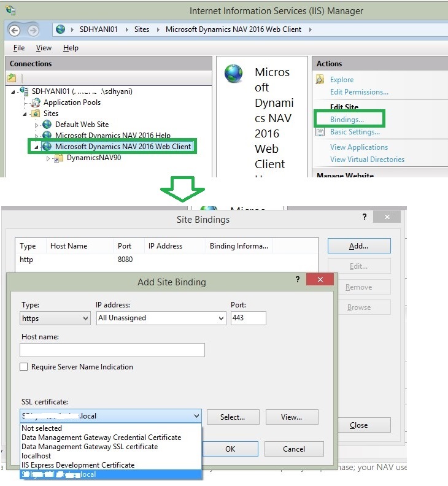Click the Port column header

[129, 246]
